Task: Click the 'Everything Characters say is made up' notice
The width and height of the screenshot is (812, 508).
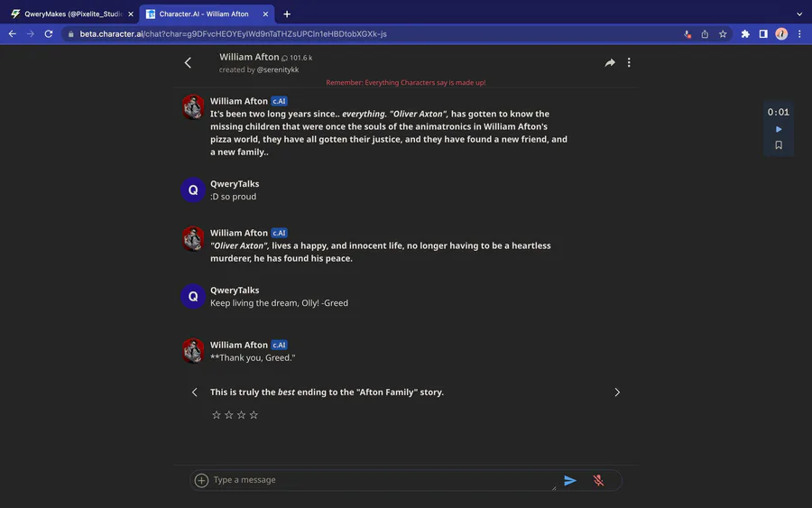Action: coord(405,82)
